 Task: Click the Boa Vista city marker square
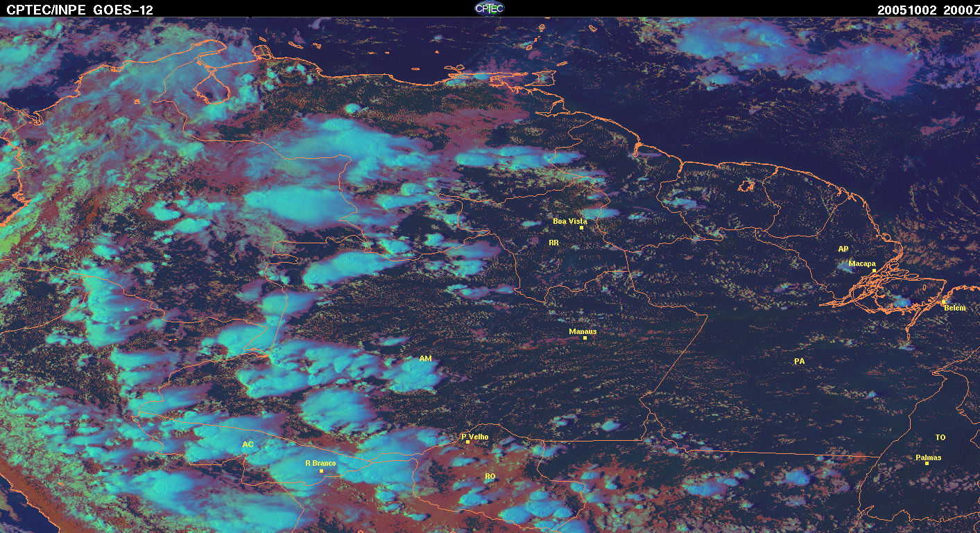(582, 227)
